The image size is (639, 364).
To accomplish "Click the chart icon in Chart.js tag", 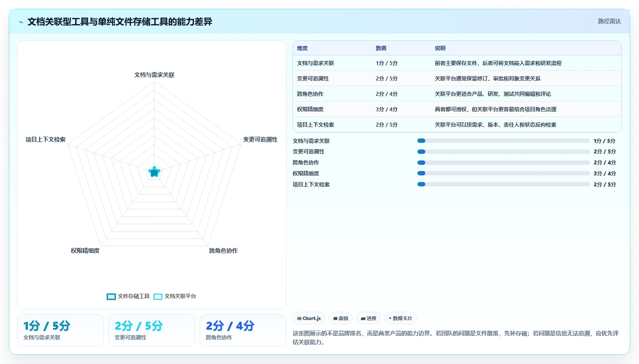I will pos(299,318).
